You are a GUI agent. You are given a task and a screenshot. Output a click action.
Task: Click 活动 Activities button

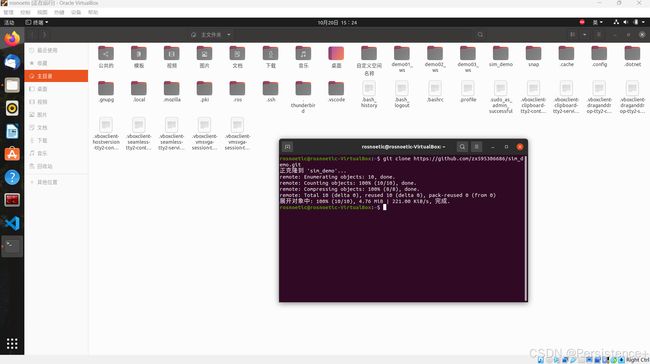9,22
